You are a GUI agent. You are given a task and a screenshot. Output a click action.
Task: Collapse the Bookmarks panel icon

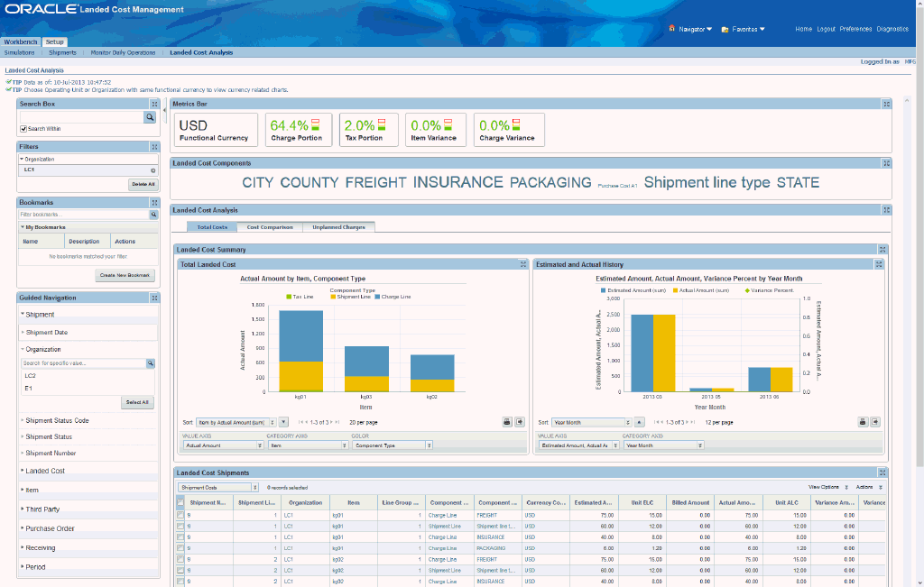pyautogui.click(x=154, y=203)
